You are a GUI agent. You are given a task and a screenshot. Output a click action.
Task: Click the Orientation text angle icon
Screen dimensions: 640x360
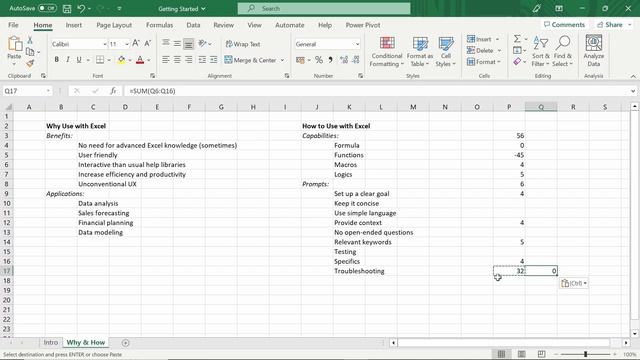click(202, 43)
